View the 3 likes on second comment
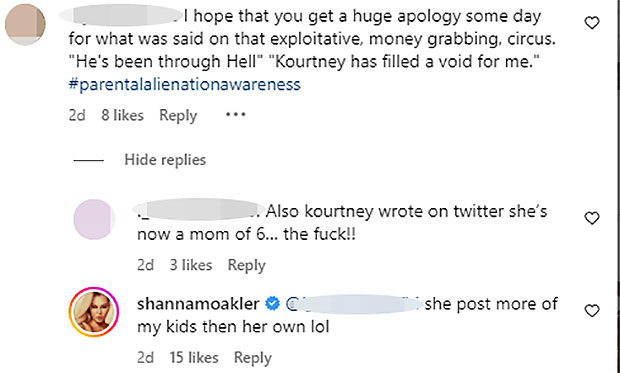The width and height of the screenshot is (620, 373). pos(191,265)
